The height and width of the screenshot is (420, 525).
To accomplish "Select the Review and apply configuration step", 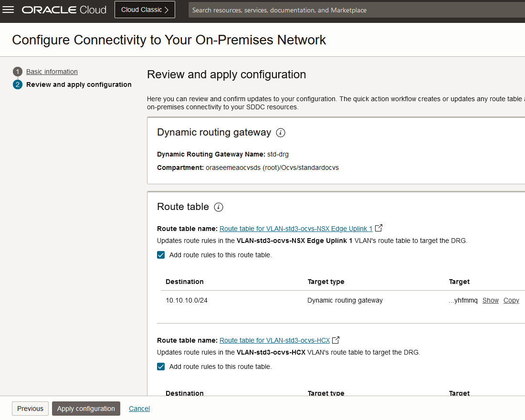I will tap(79, 84).
